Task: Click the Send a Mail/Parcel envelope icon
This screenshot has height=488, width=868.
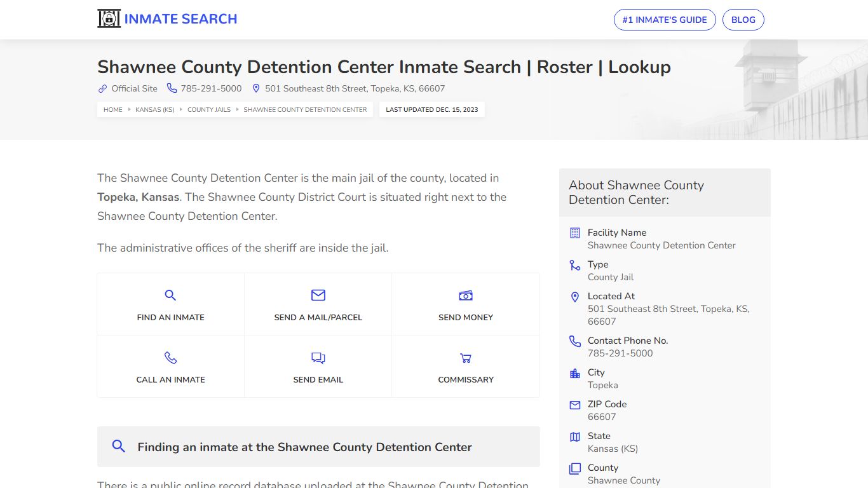Action: [x=318, y=295]
